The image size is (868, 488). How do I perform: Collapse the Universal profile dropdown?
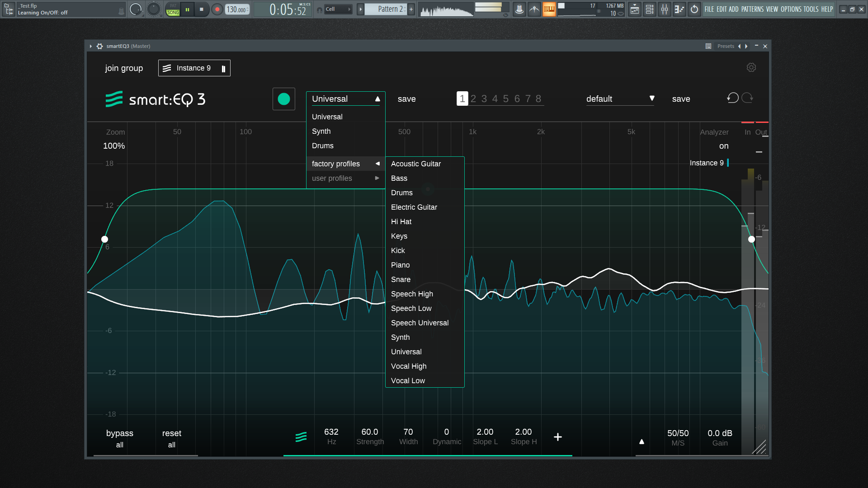(x=346, y=99)
